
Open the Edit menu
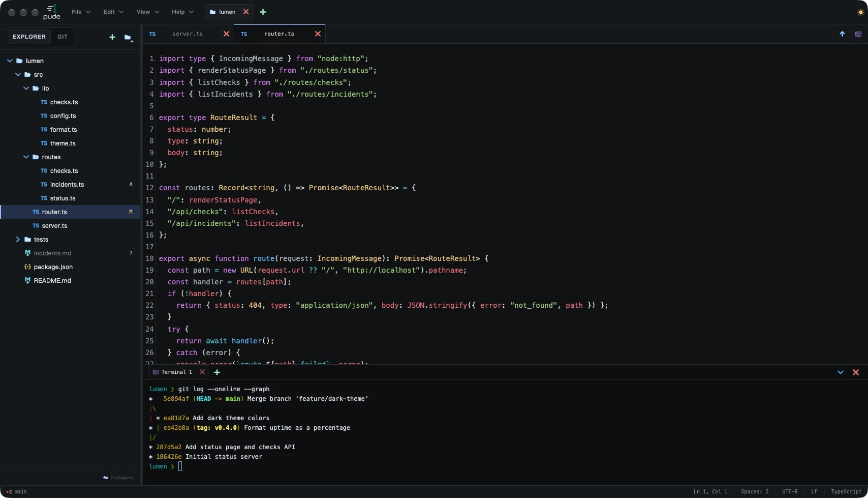tap(113, 12)
